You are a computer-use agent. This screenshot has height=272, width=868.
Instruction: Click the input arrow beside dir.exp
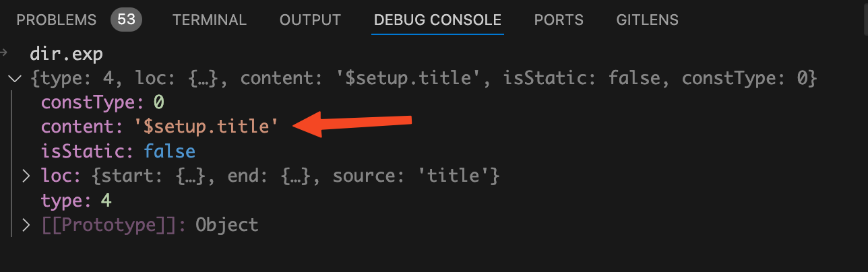coord(5,53)
